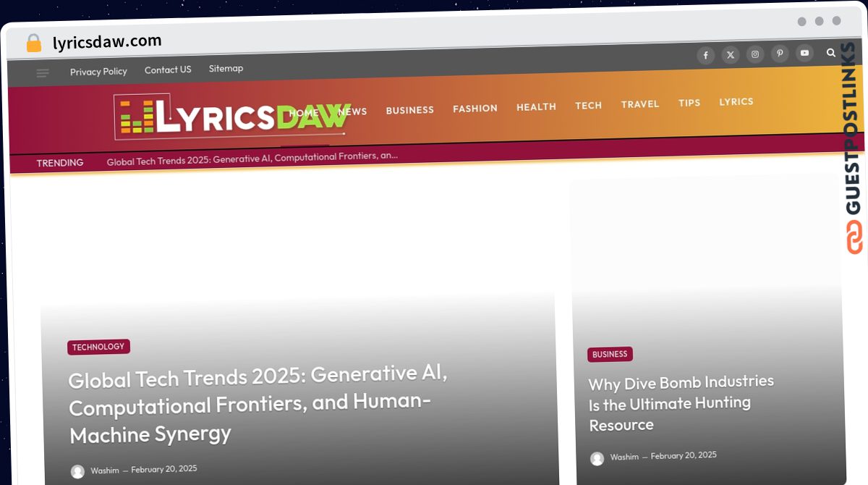Click the February 20, 2025 date under Global Tech Trends
868x485 pixels.
(164, 469)
